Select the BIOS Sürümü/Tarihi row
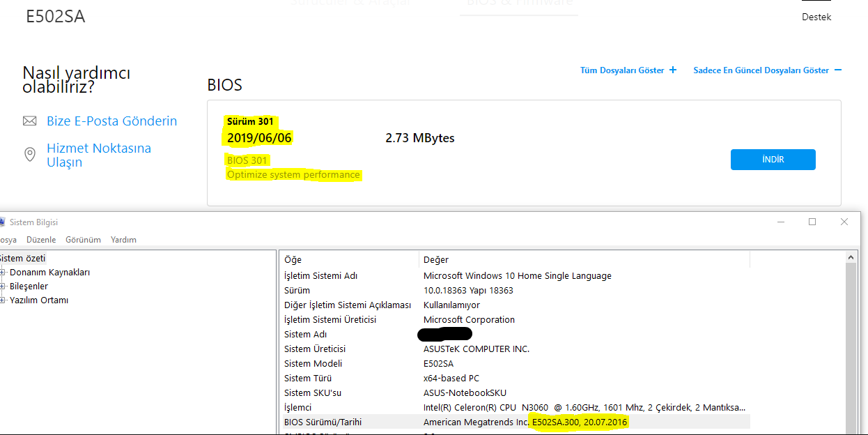This screenshot has width=868, height=435. pos(515,422)
